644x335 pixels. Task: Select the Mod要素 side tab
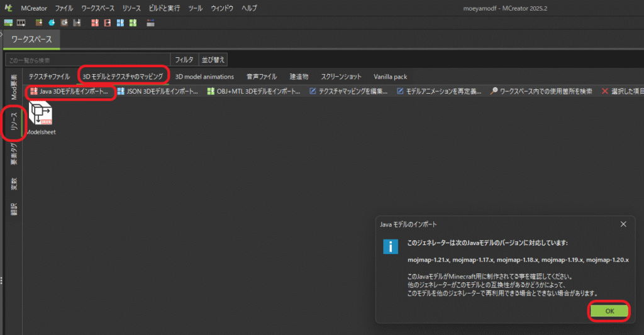(14, 87)
